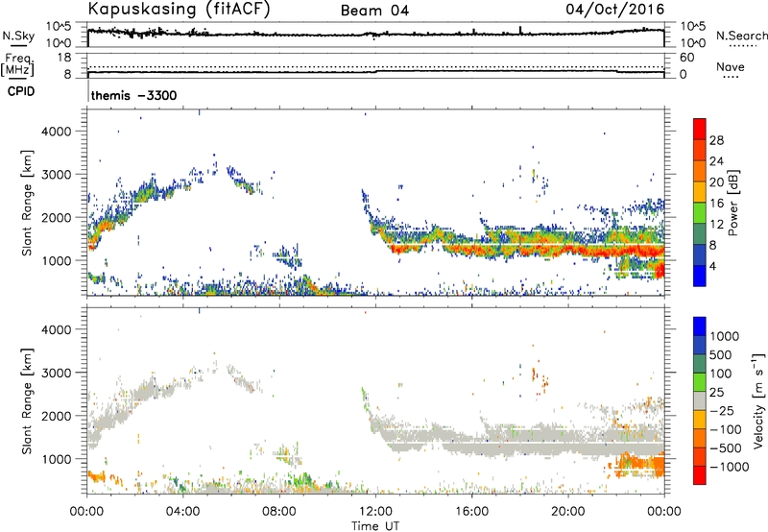
Task: Click the 500 label on Velocity color bar
Action: click(721, 355)
